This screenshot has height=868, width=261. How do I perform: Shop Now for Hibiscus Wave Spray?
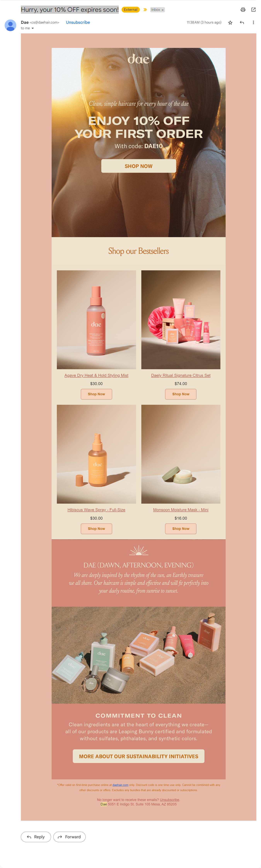(96, 529)
